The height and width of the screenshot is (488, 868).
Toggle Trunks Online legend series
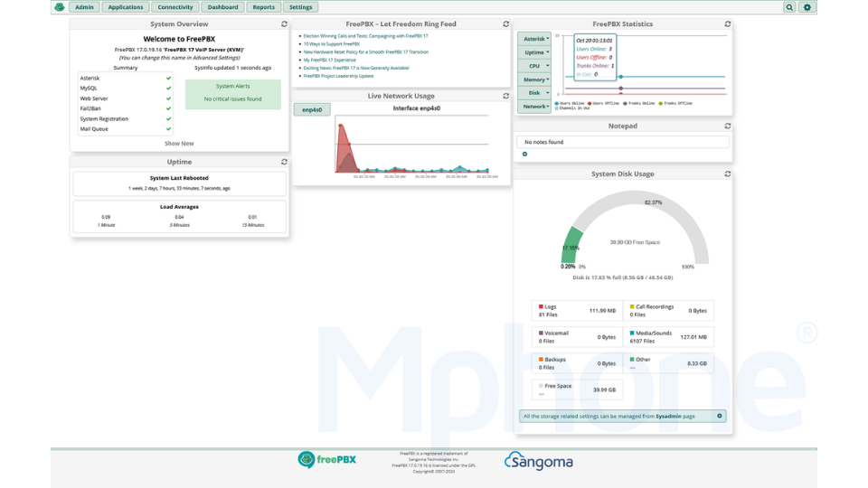[639, 103]
